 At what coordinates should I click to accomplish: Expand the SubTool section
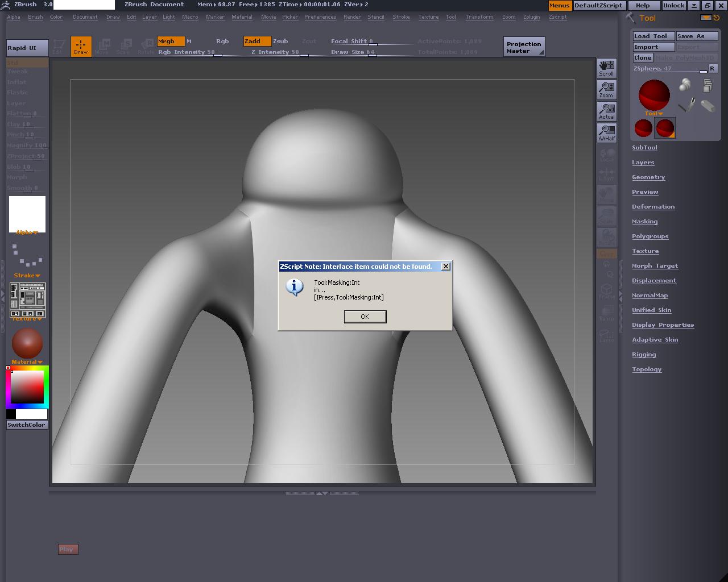click(644, 148)
